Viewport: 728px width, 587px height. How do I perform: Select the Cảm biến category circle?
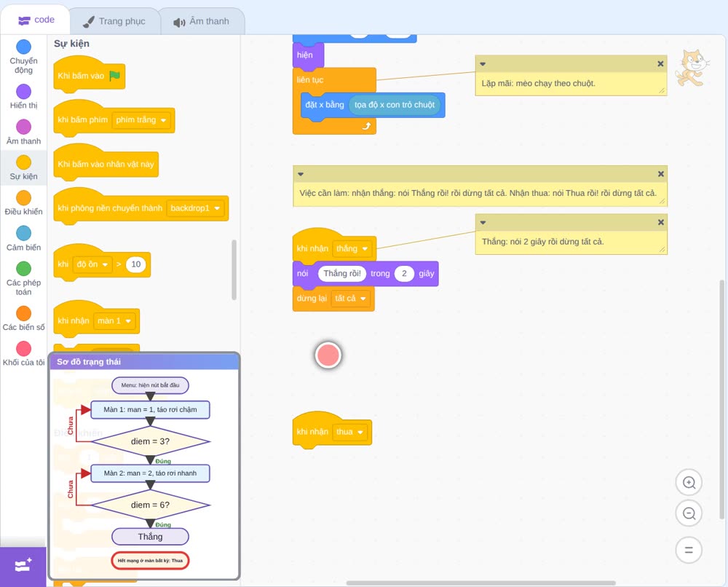click(x=24, y=233)
